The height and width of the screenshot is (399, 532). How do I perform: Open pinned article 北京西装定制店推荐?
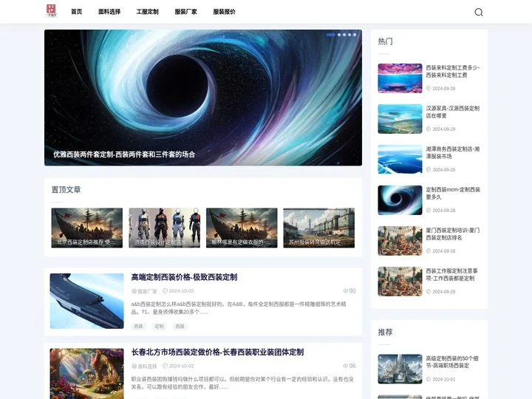[x=87, y=228]
